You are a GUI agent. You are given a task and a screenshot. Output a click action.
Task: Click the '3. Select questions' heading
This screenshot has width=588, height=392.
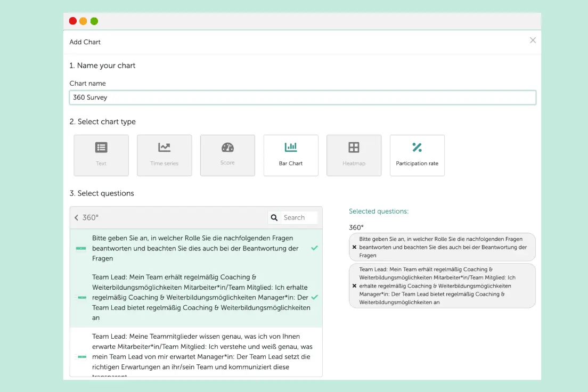(x=102, y=193)
